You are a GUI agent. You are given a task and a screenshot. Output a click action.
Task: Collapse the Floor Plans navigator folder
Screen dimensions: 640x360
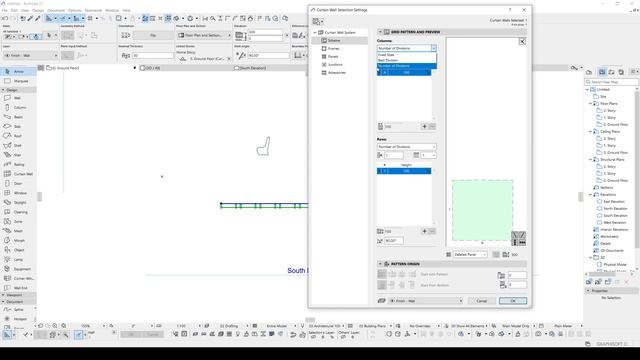pos(590,104)
